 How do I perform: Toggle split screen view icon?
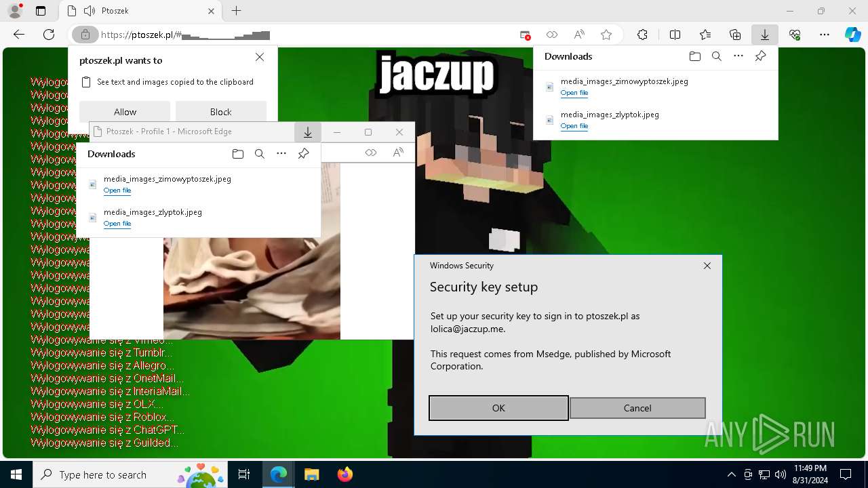pos(675,35)
